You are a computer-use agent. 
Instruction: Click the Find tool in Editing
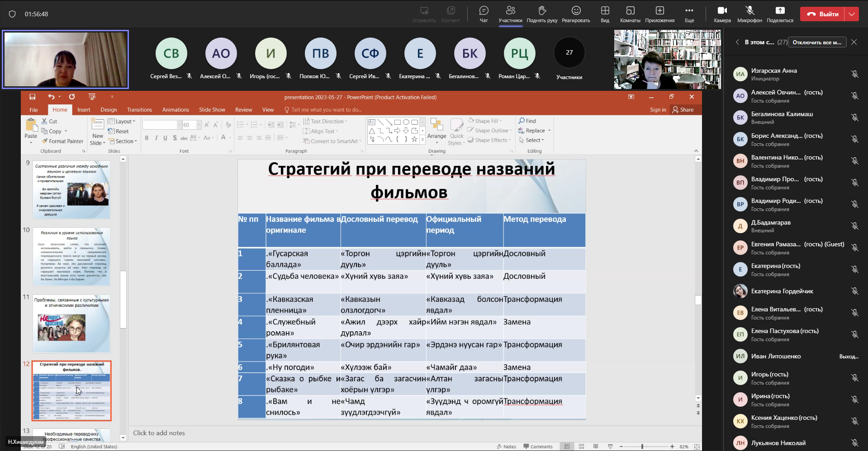click(x=527, y=121)
